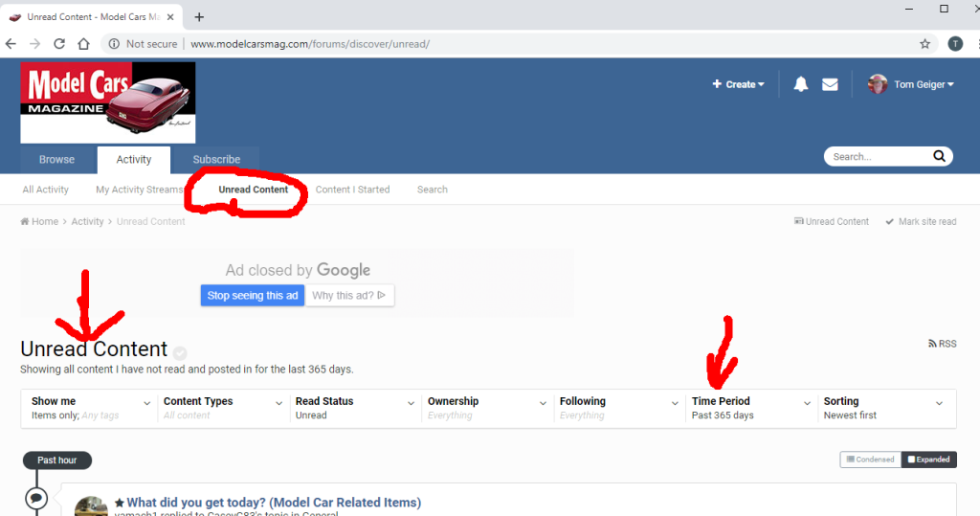This screenshot has width=980, height=516.
Task: Click the browser reload icon
Action: click(x=59, y=44)
